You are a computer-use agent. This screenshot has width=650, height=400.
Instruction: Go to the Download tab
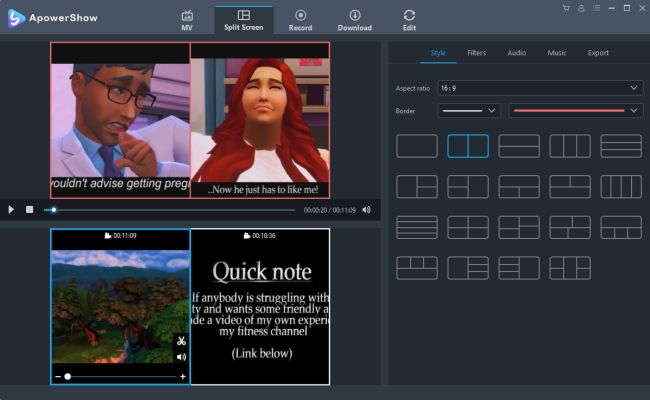tap(354, 20)
